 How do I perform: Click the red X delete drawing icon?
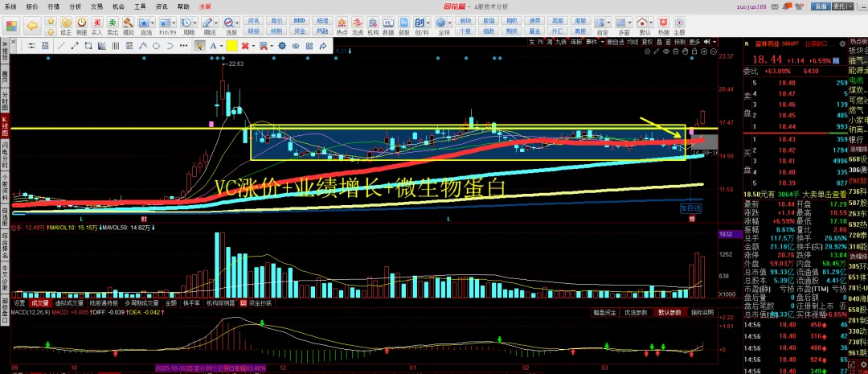244,45
